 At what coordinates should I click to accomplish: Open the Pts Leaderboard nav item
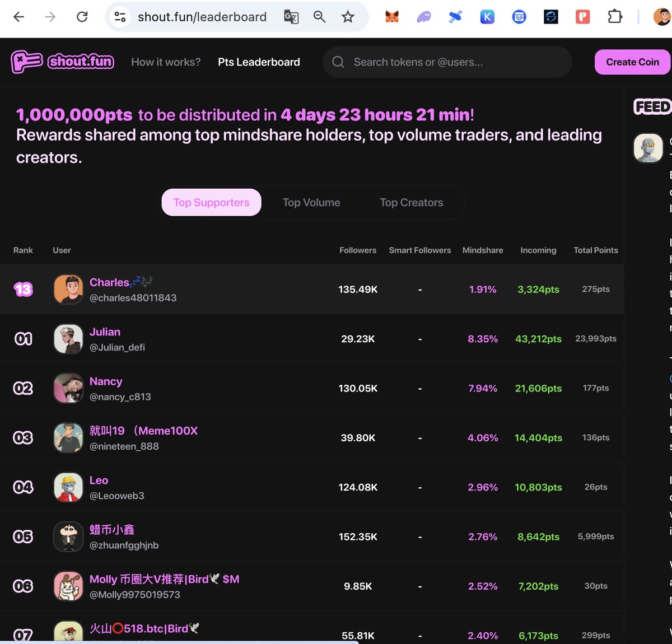259,62
